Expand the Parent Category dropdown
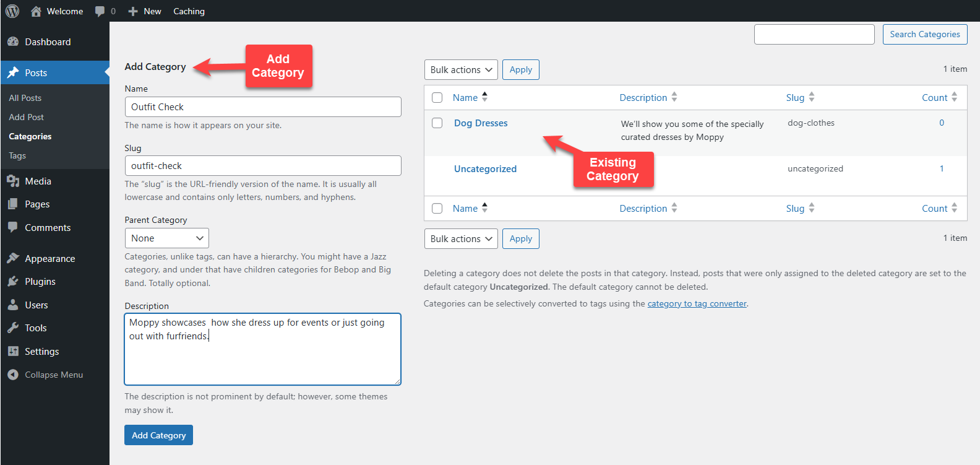Image resolution: width=980 pixels, height=465 pixels. [x=166, y=238]
